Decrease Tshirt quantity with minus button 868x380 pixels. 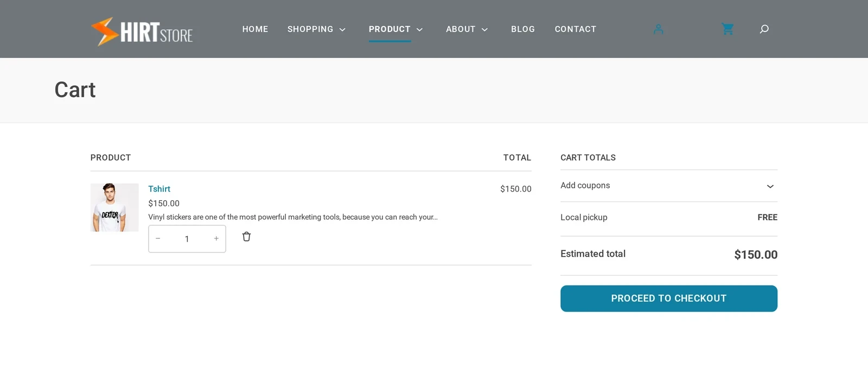coord(158,239)
